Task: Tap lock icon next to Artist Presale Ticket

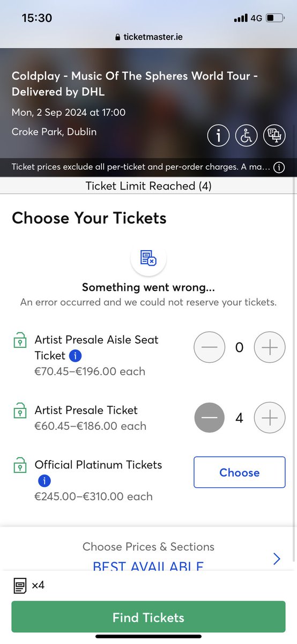Action: [x=20, y=412]
